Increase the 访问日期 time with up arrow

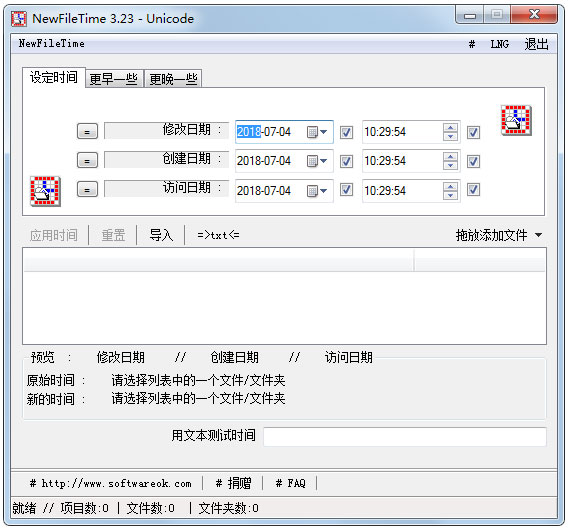[x=450, y=186]
